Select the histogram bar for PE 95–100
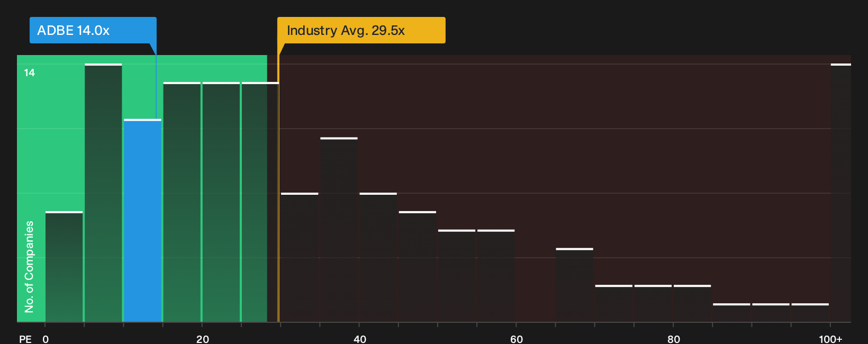 pos(810,313)
